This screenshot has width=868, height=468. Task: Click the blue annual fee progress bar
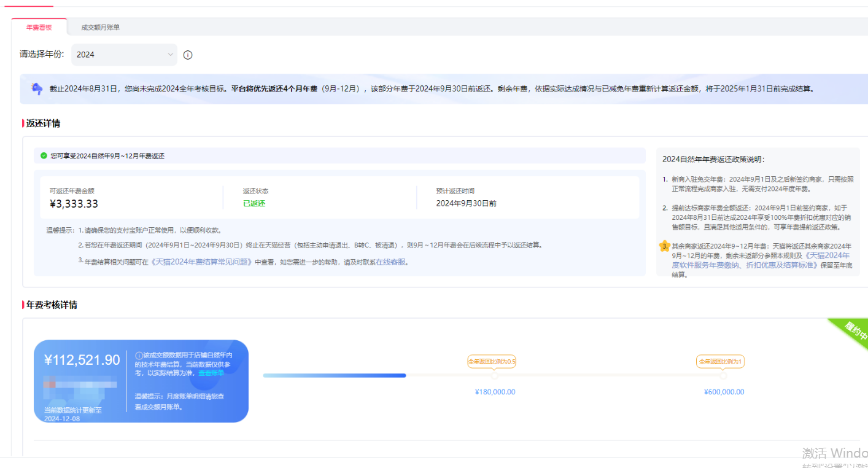335,375
